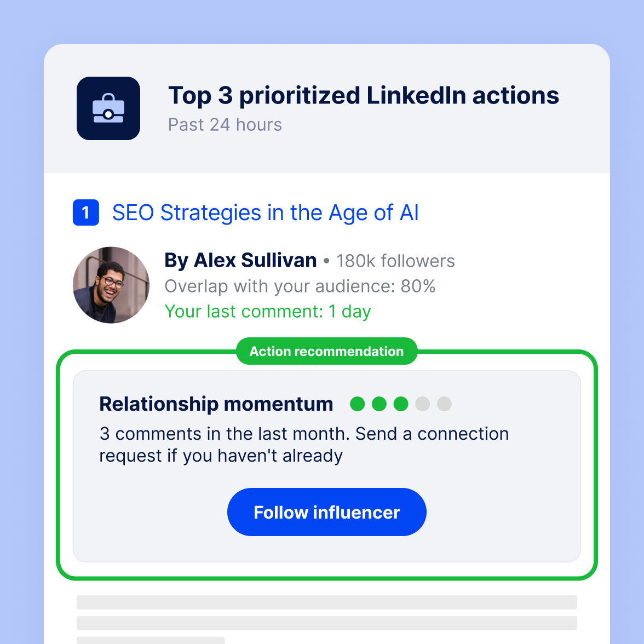Click the Action recommendation badge
Image resolution: width=644 pixels, height=644 pixels.
(x=326, y=351)
